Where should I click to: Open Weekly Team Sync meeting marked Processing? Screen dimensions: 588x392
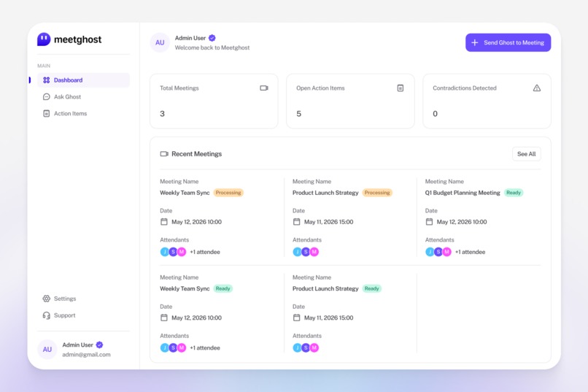pyautogui.click(x=185, y=193)
